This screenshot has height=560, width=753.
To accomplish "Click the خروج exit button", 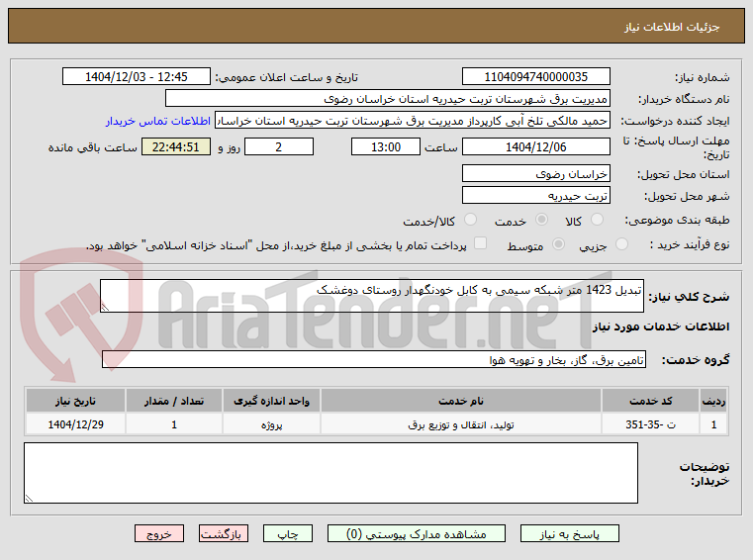I will click(x=159, y=533).
